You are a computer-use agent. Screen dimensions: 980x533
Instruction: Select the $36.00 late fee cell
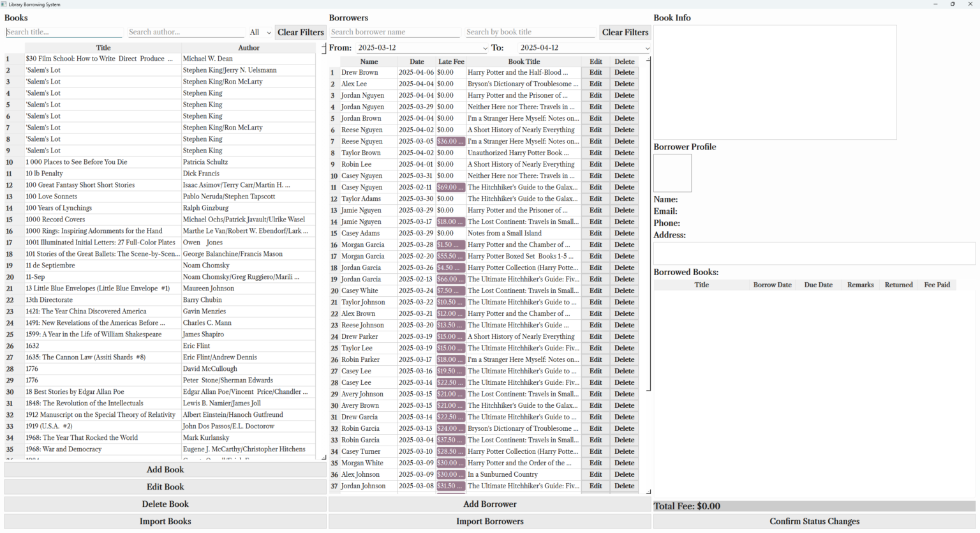coord(450,142)
